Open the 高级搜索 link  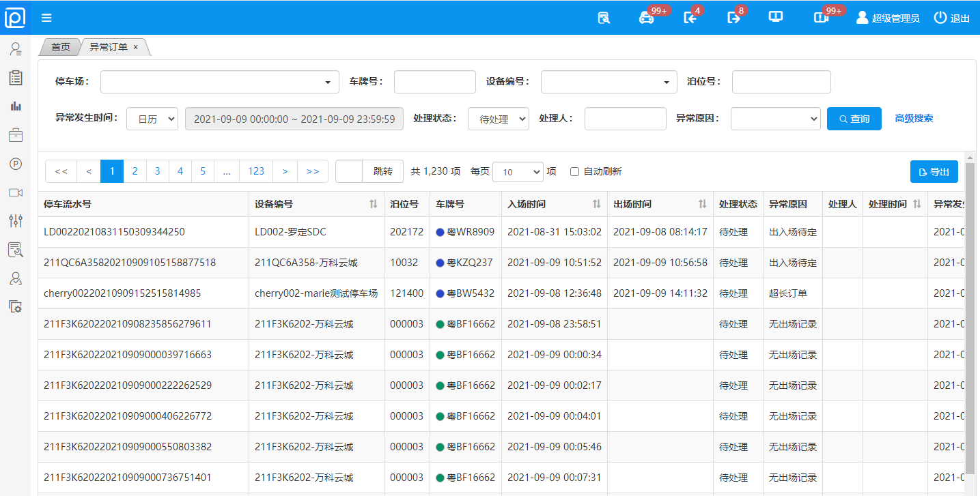pos(914,118)
